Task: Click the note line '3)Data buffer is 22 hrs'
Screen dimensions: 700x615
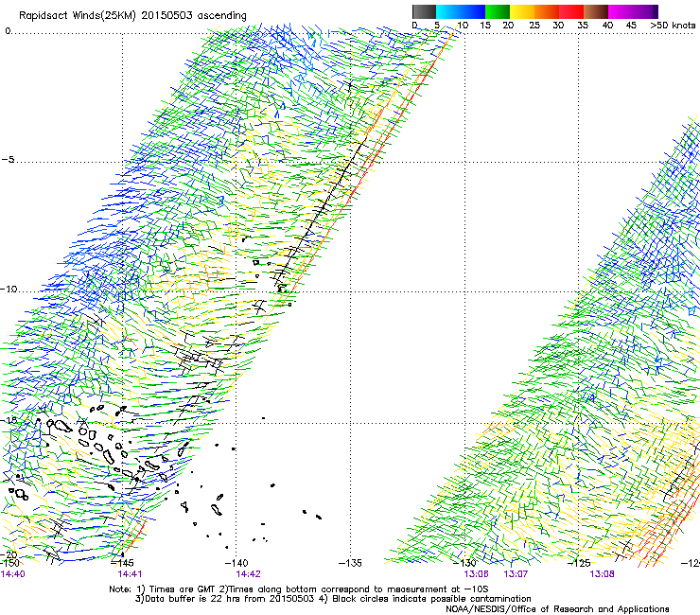Action: pos(333,599)
